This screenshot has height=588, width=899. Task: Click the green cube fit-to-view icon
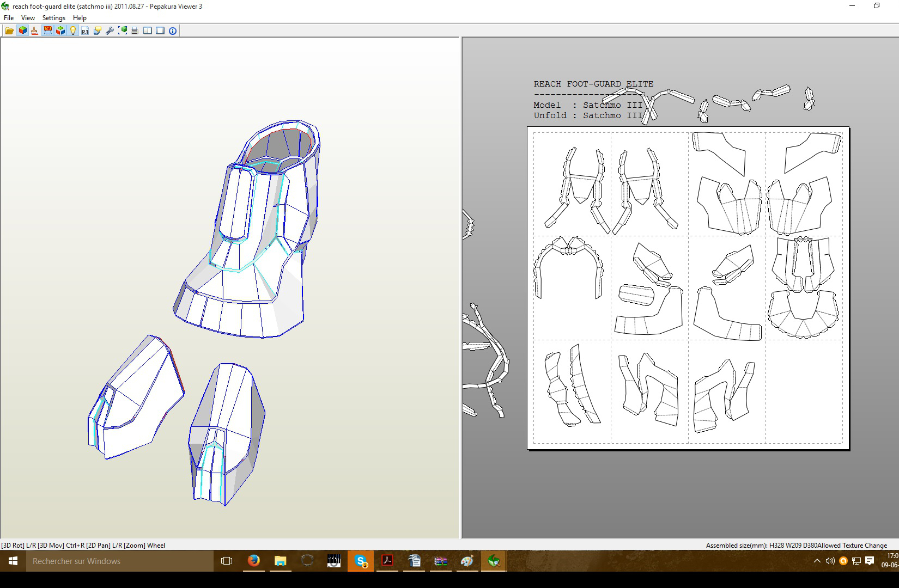click(123, 30)
